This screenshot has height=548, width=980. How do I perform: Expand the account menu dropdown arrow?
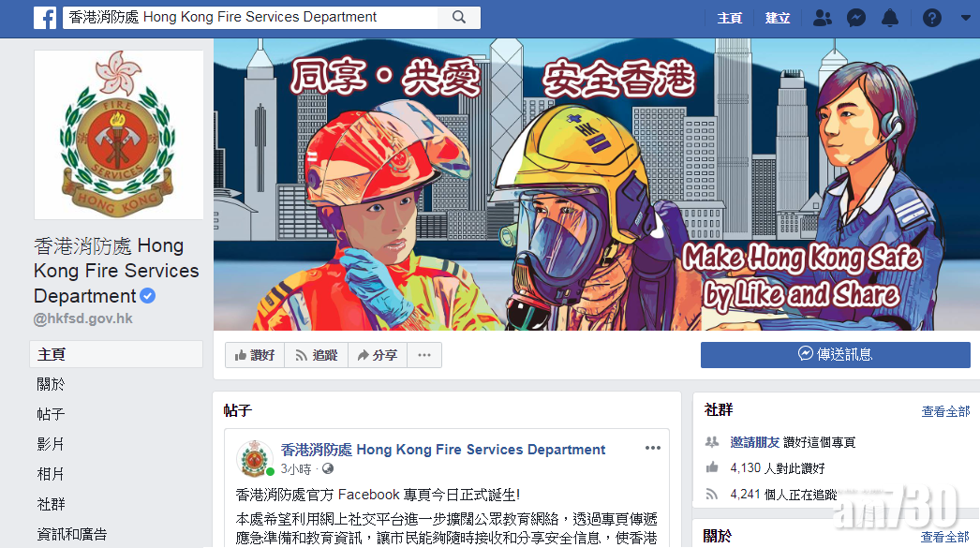(x=965, y=18)
